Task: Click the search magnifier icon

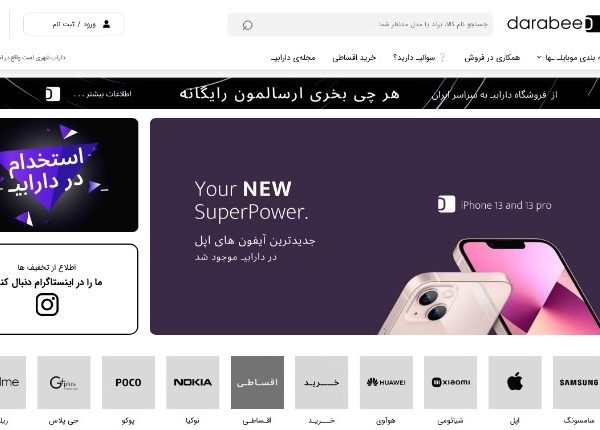Action: point(248,25)
